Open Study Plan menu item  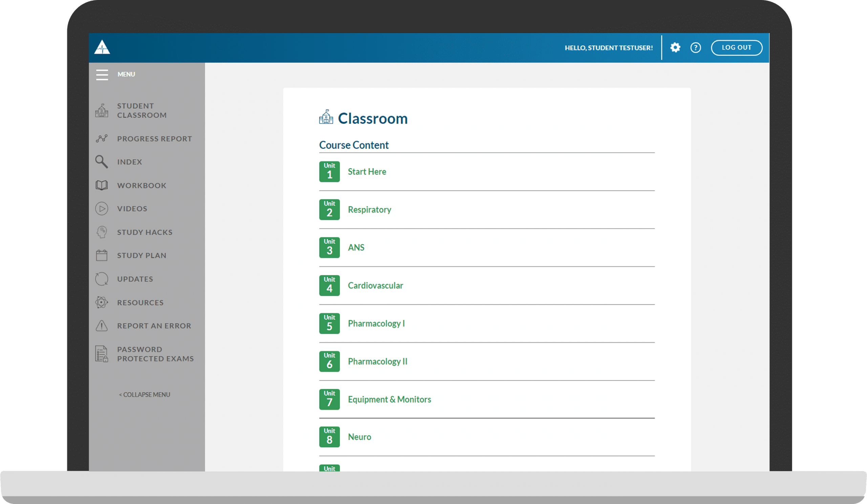(x=142, y=256)
